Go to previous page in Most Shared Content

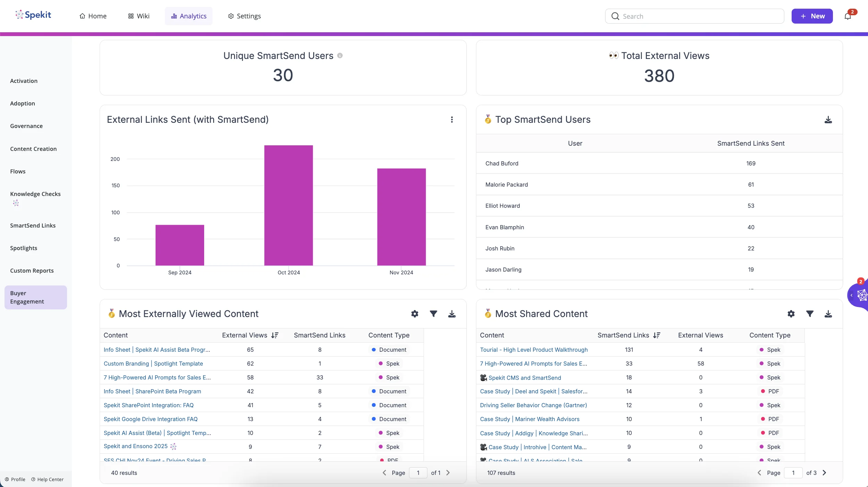(x=759, y=473)
